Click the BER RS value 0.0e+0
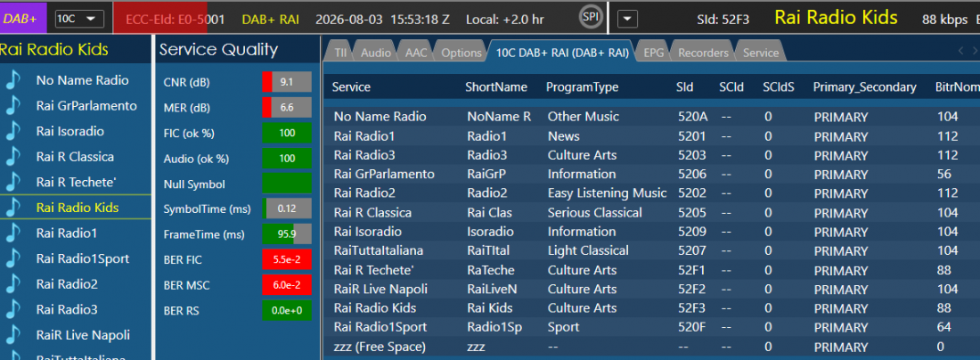The image size is (980, 360). [287, 310]
